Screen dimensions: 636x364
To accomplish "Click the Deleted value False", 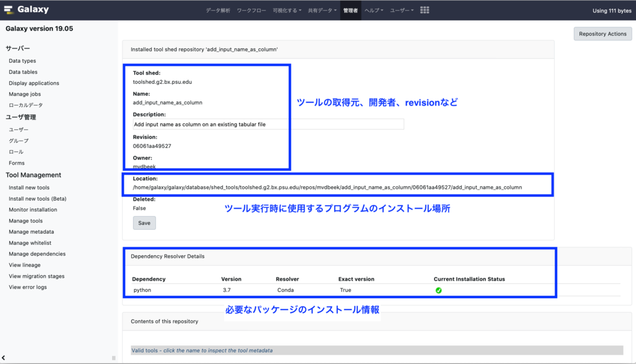I will tap(139, 208).
